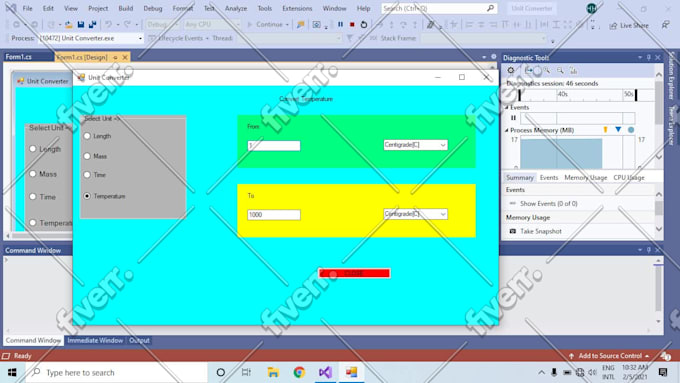Click the red CLOSE button in app

[x=354, y=273]
